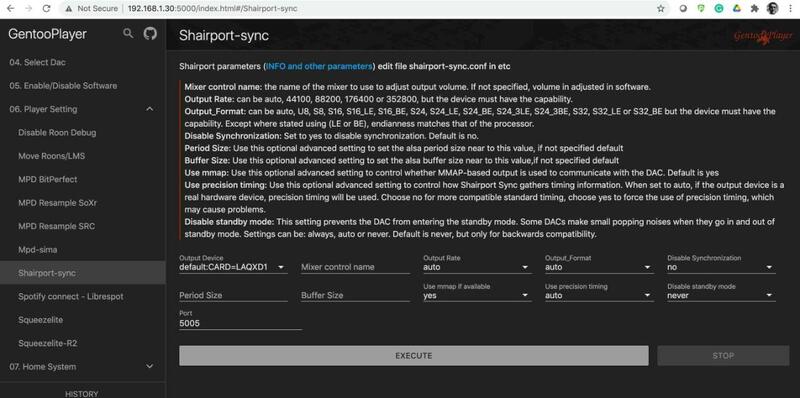Open MPD Resample SoXr settings
This screenshot has width=800, height=398.
coord(83,203)
